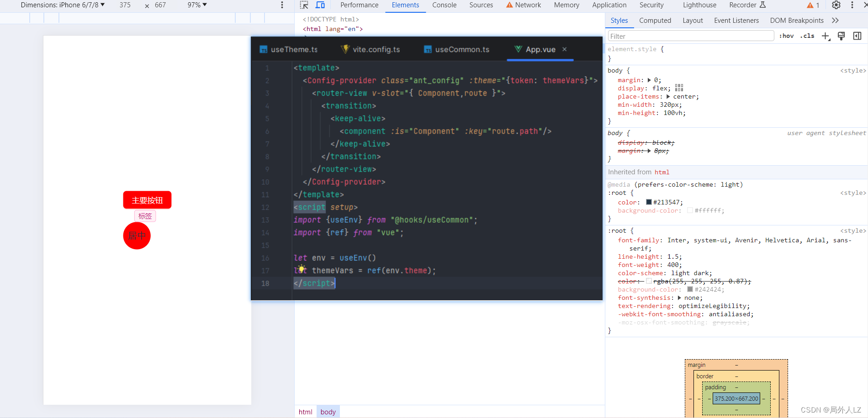Select the Elements panel tab
Image resolution: width=868 pixels, height=418 pixels.
click(405, 5)
